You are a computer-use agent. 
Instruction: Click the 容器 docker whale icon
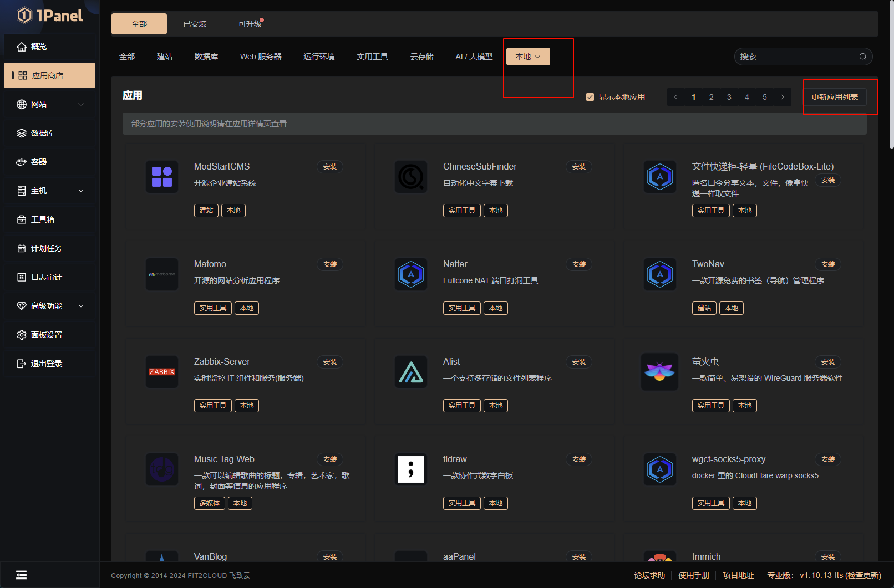pyautogui.click(x=22, y=162)
